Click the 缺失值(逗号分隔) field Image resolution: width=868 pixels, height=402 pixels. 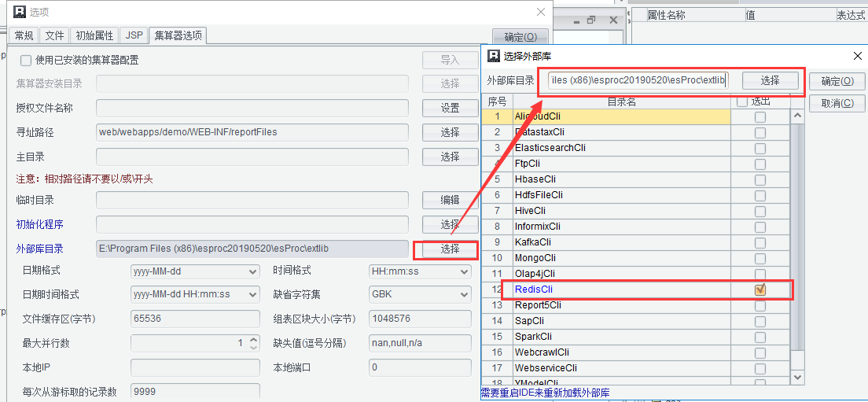point(420,343)
